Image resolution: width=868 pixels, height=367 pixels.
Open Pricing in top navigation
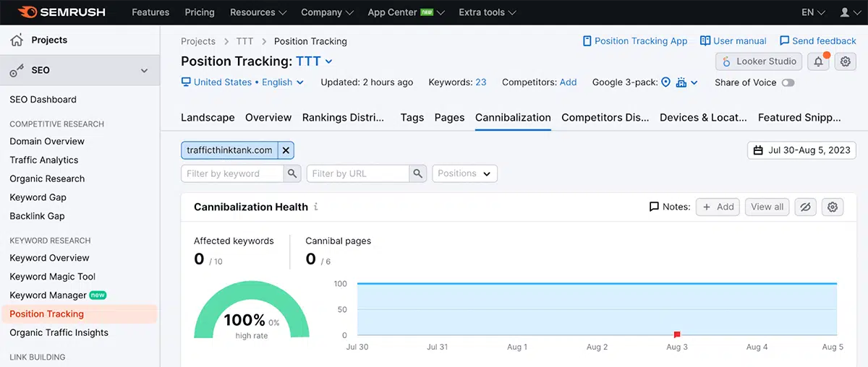[x=200, y=12]
